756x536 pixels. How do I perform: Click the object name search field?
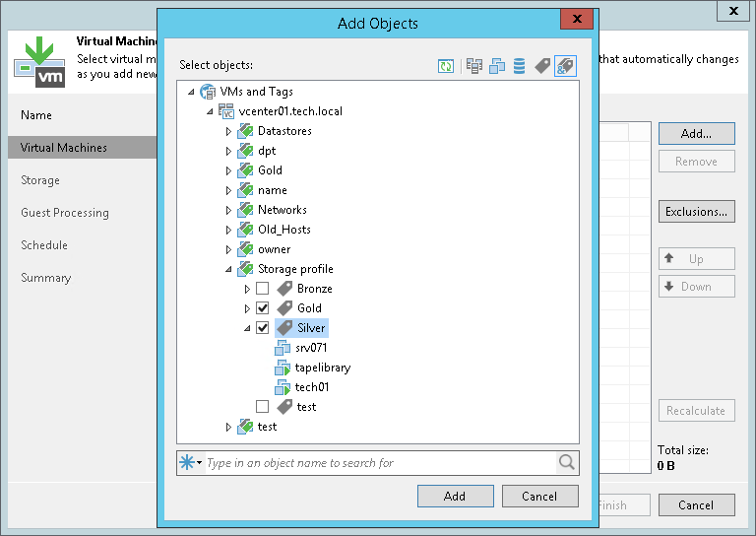point(381,463)
